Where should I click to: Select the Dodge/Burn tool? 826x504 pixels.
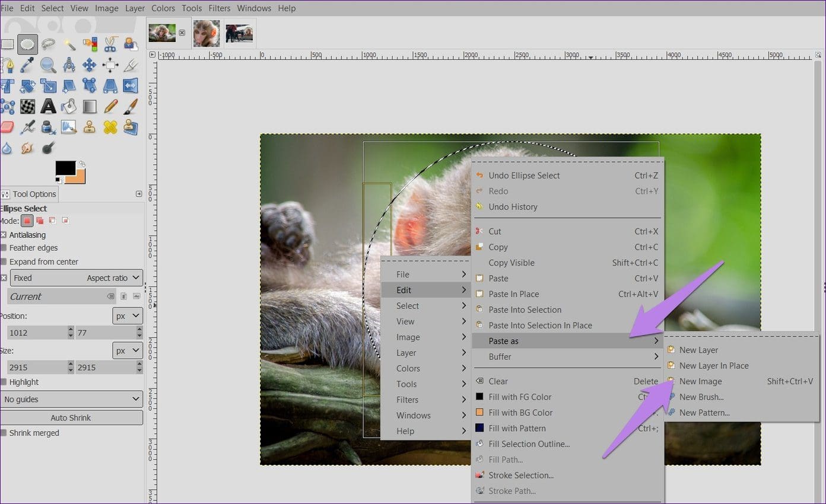pos(48,148)
